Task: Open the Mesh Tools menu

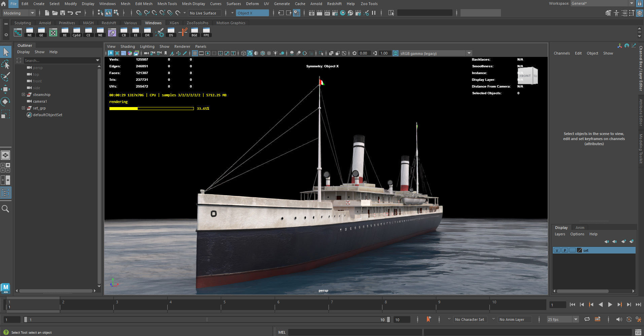Action: [167, 4]
